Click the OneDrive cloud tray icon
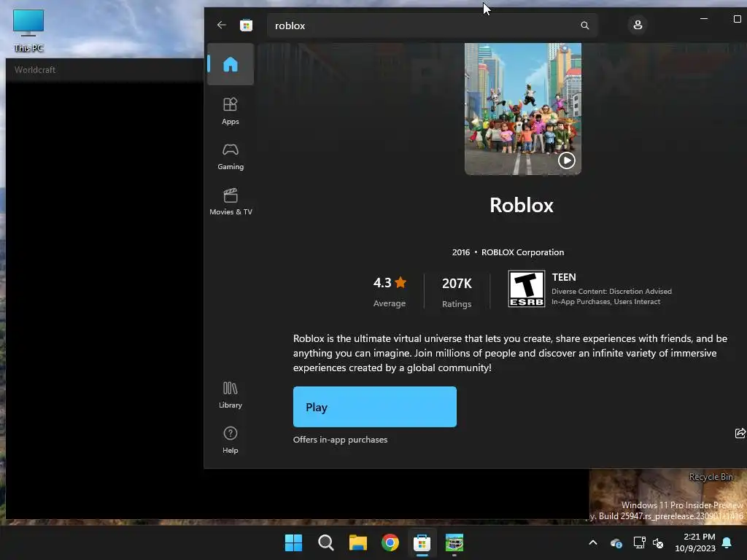Screen dimensions: 747x560 click(x=616, y=542)
